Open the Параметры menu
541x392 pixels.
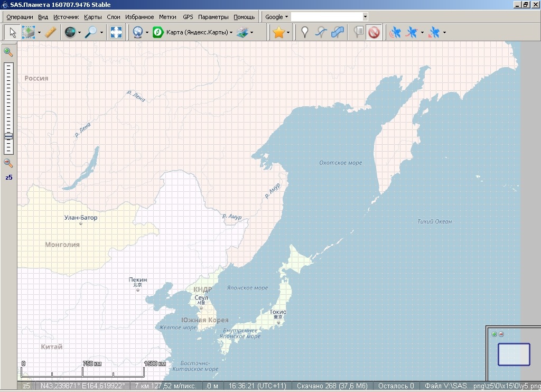pos(213,17)
